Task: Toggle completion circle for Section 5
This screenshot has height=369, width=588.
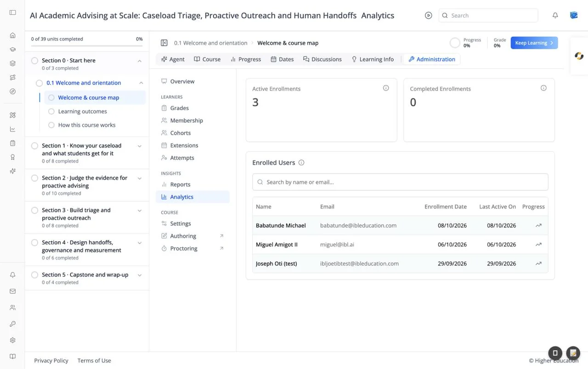Action: (x=34, y=275)
